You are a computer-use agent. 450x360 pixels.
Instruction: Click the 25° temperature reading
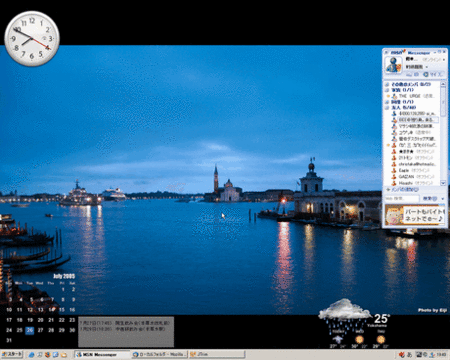(x=381, y=319)
